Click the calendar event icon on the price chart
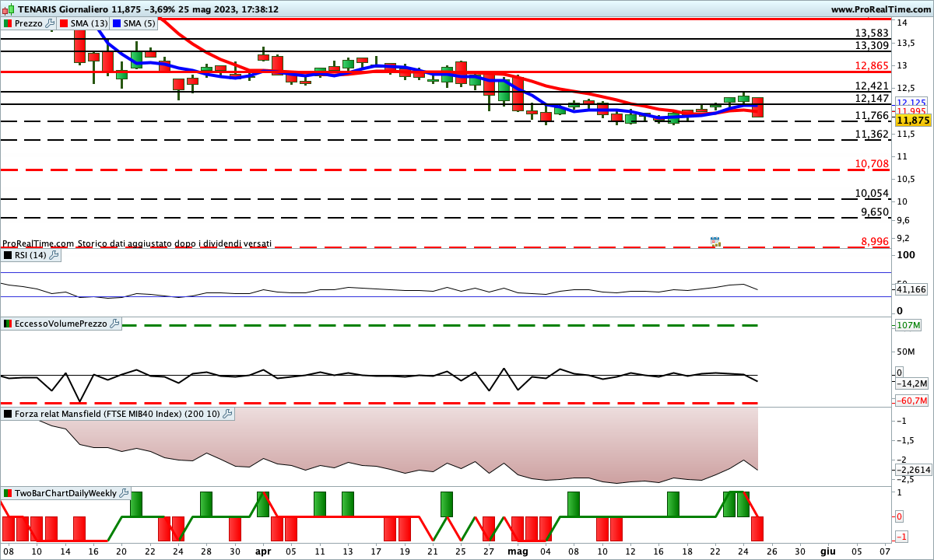The image size is (934, 560). pos(715,242)
